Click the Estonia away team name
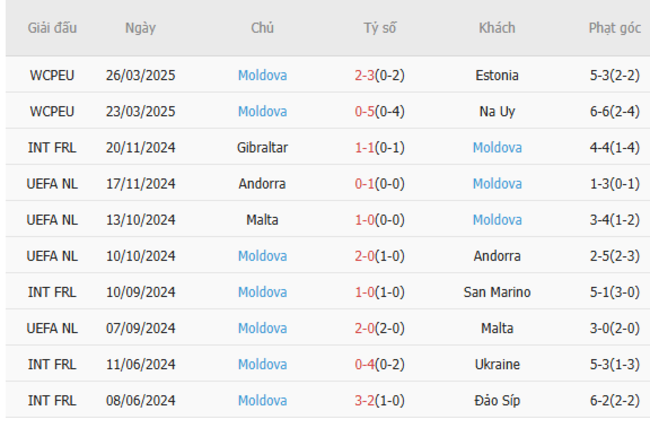Screen dimensions: 650x428 pos(497,75)
